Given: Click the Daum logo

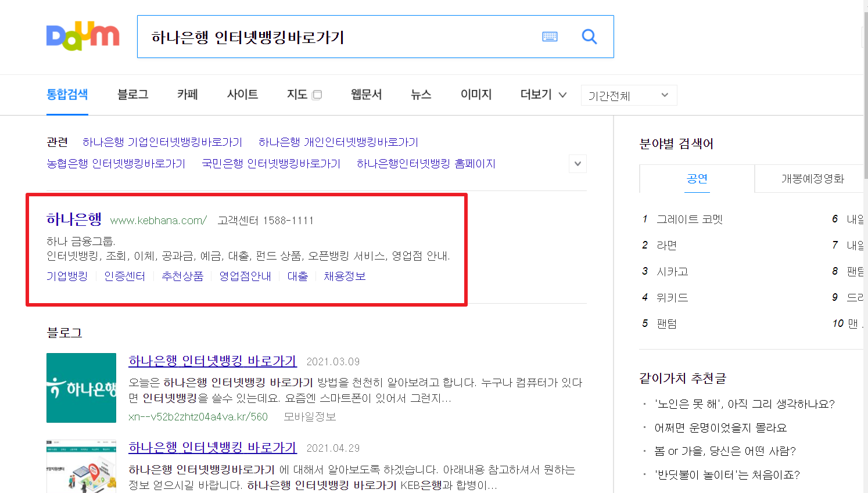Looking at the screenshot, I should (83, 36).
